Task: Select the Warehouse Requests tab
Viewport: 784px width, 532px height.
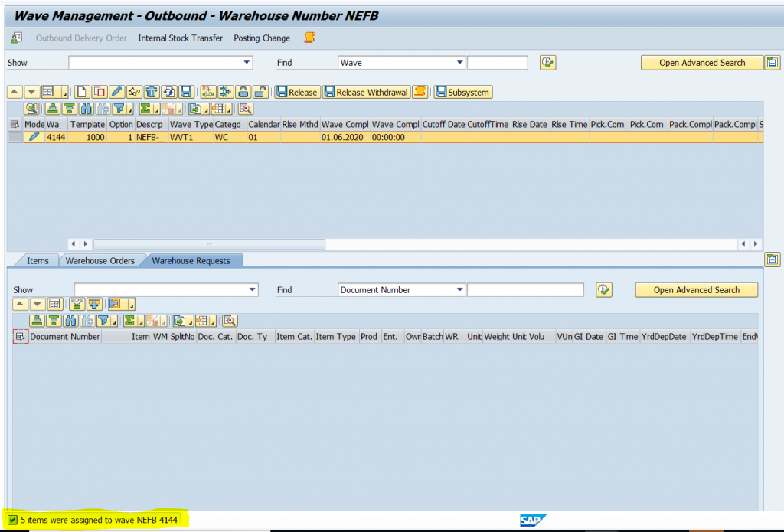Action: tap(191, 260)
